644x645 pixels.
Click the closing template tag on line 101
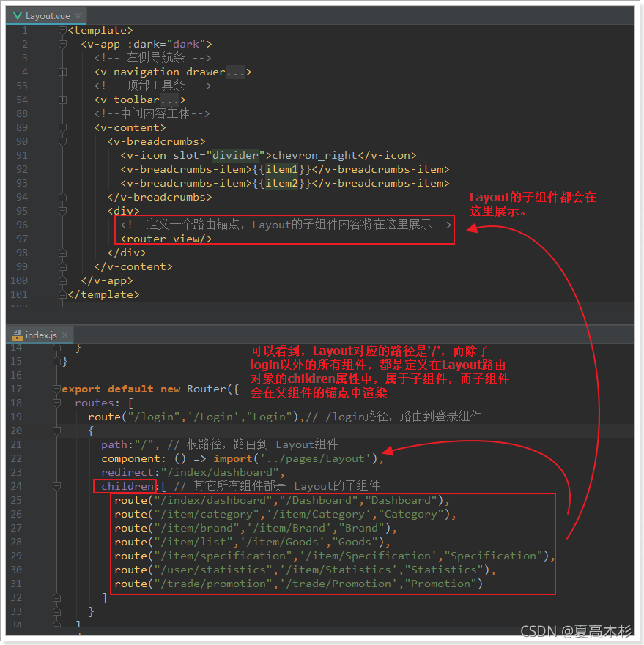pos(104,294)
